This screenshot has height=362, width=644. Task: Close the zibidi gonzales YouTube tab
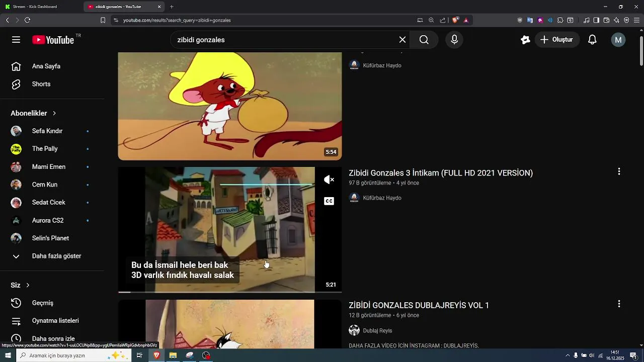coord(159,7)
